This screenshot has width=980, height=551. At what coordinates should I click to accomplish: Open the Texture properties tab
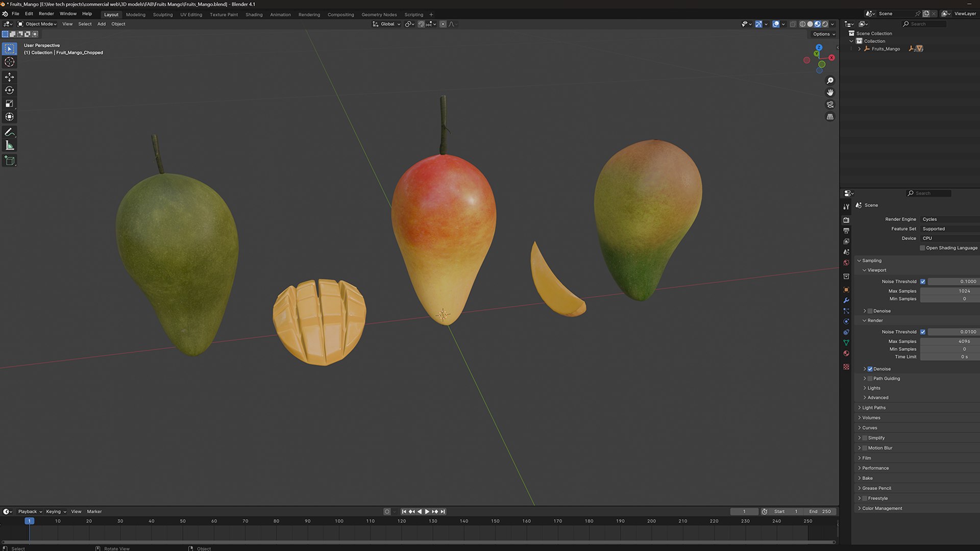pos(846,367)
